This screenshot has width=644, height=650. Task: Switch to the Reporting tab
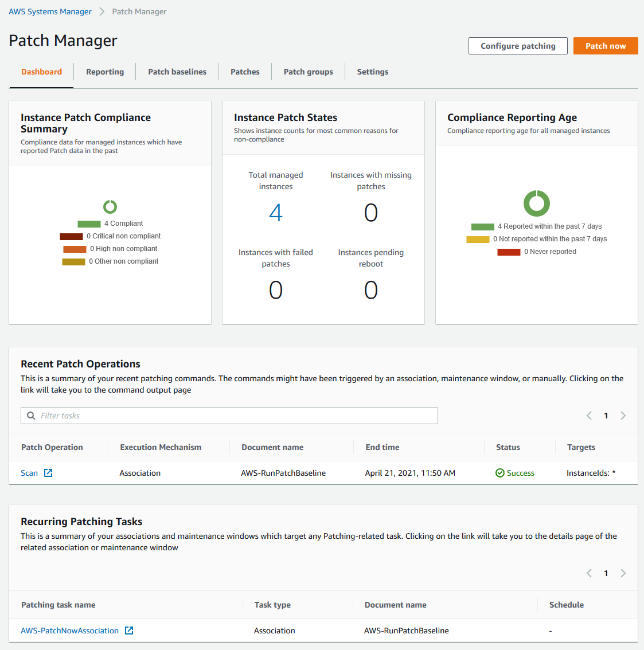click(105, 72)
